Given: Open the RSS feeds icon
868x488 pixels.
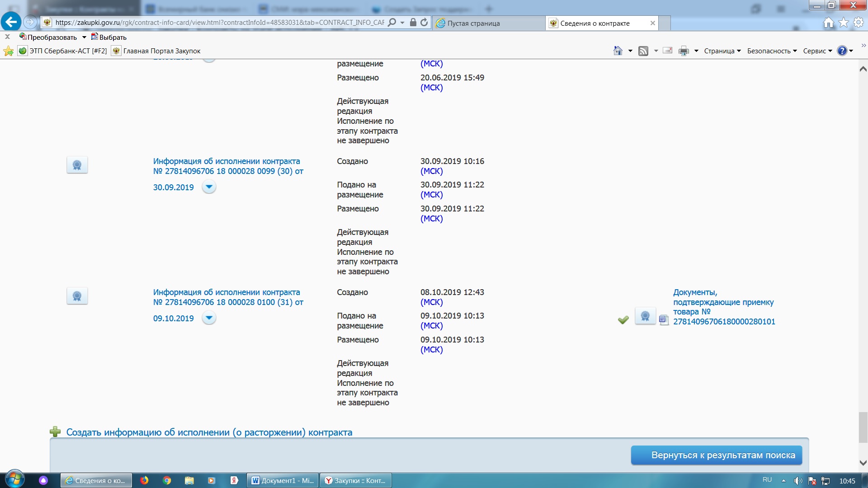Looking at the screenshot, I should pyautogui.click(x=643, y=51).
